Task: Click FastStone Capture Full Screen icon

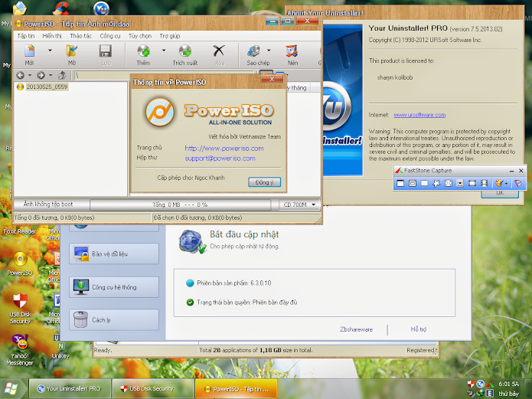Action: tap(449, 183)
